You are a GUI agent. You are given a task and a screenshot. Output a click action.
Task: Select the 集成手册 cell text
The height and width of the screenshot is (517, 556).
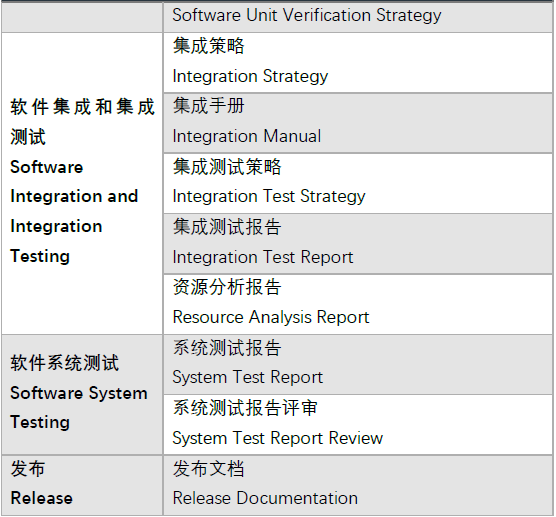tap(208, 106)
